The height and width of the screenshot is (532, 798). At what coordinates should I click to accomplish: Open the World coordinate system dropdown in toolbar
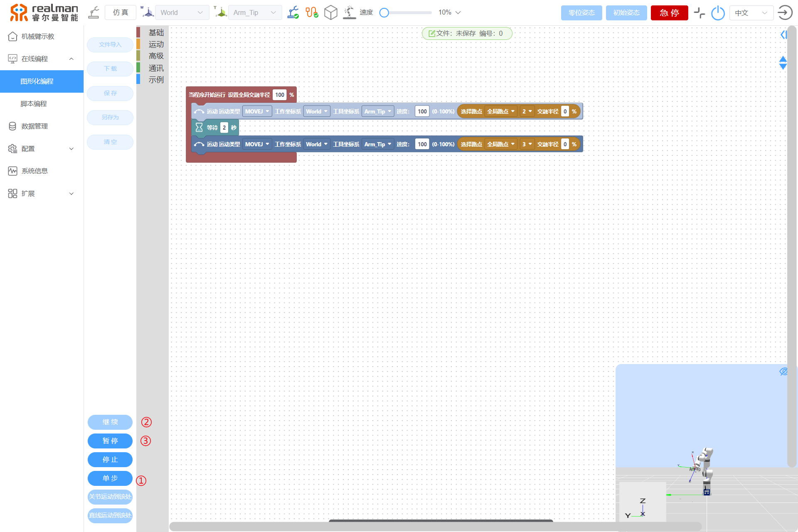pos(182,12)
